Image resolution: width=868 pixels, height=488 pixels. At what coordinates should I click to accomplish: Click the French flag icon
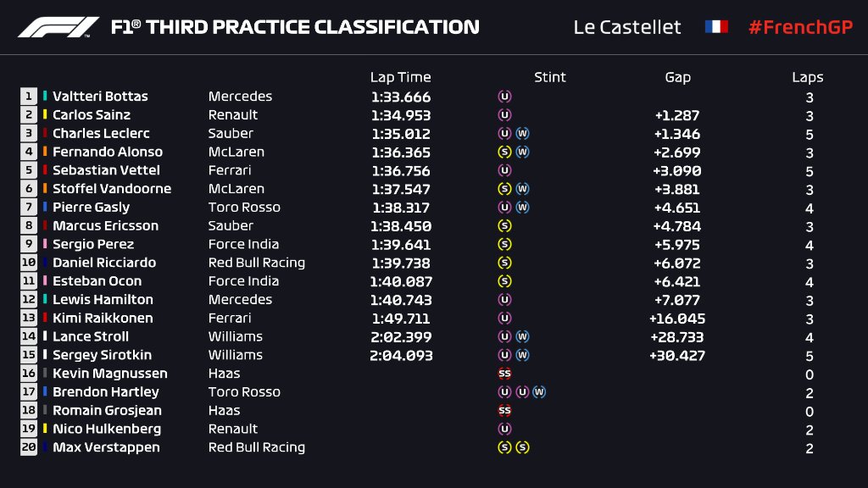click(716, 26)
